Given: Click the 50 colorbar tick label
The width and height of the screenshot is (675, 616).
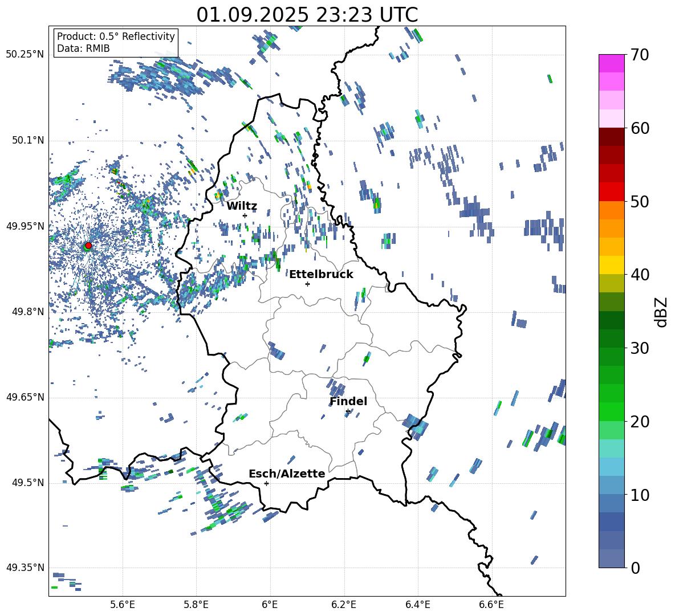Looking at the screenshot, I should coord(640,202).
